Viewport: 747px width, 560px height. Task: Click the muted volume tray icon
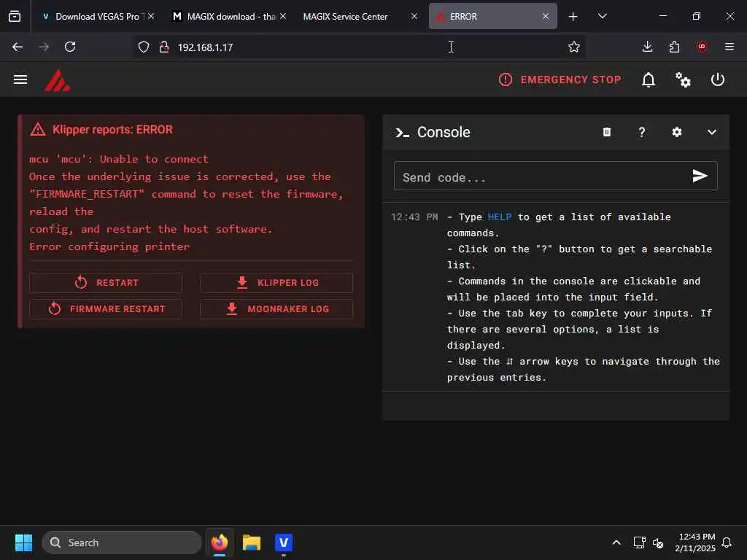point(658,542)
